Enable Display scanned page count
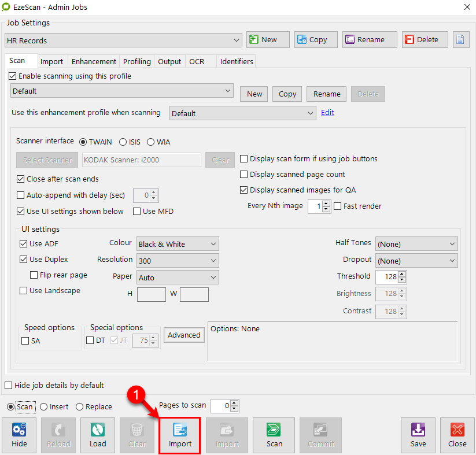Screen dimensions: 476x455 click(244, 175)
